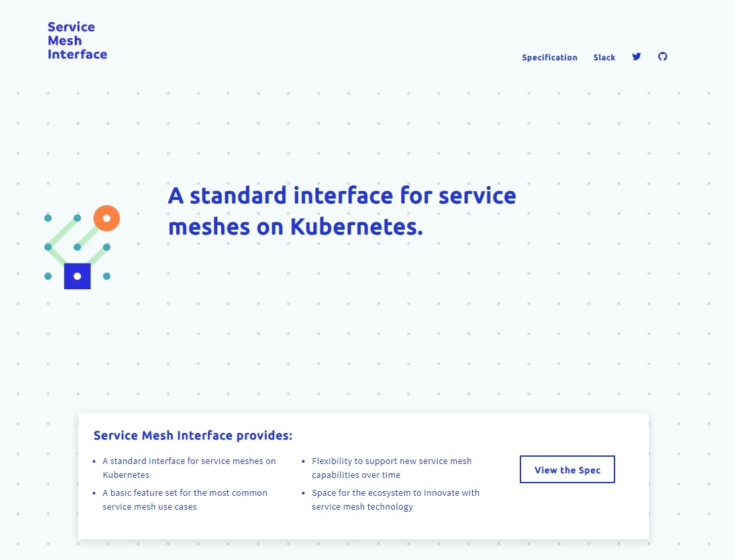Open the GitHub octocat icon link
This screenshot has width=735, height=560.
pyautogui.click(x=662, y=57)
